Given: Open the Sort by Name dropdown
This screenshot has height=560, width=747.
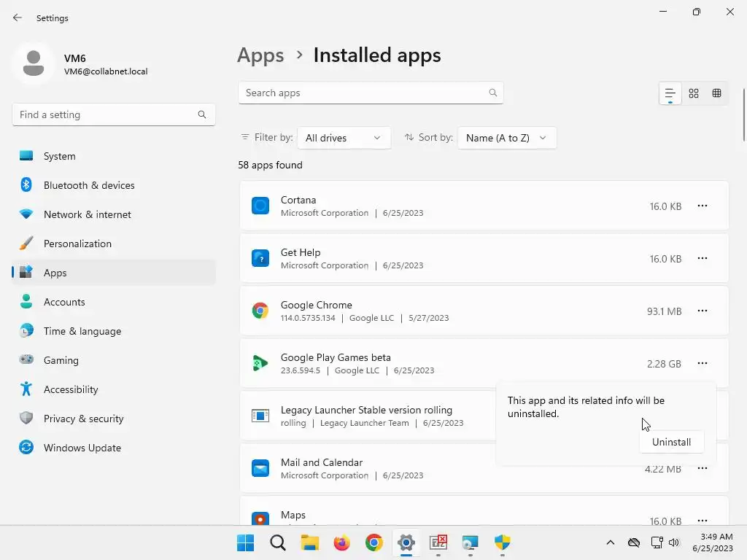Looking at the screenshot, I should 506,138.
